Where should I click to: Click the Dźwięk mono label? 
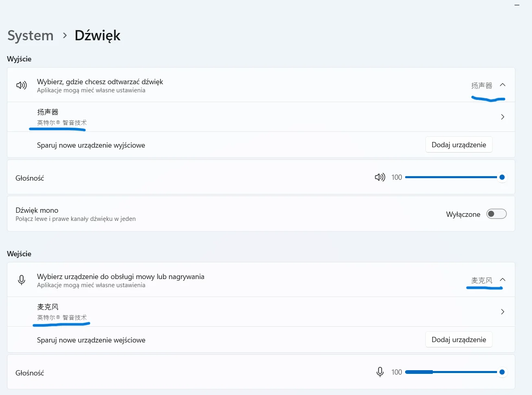37,210
